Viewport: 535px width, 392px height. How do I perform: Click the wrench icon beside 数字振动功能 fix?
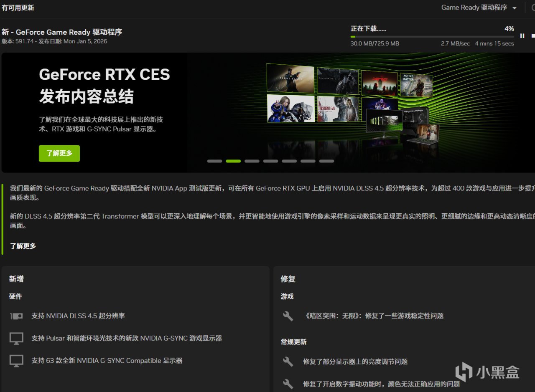[x=288, y=384]
